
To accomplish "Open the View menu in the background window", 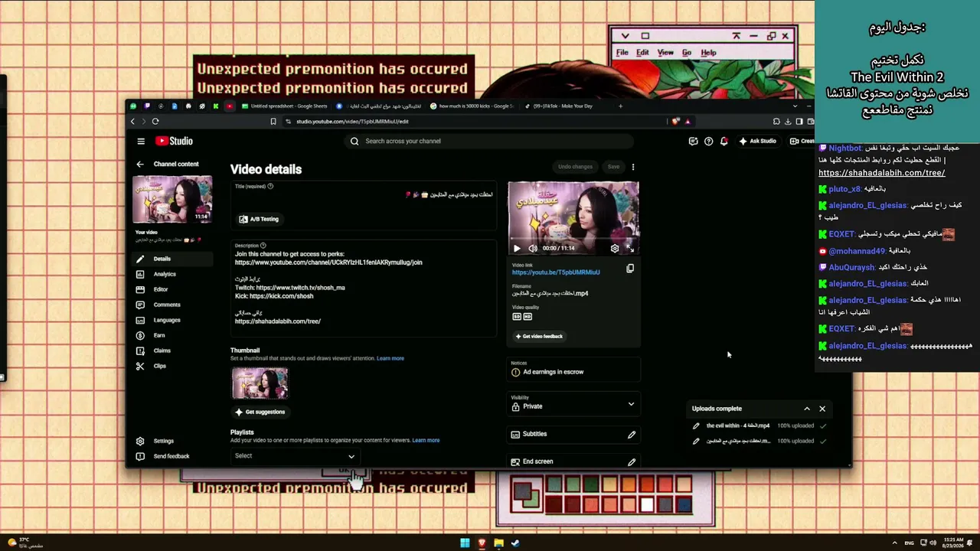I will tap(665, 53).
